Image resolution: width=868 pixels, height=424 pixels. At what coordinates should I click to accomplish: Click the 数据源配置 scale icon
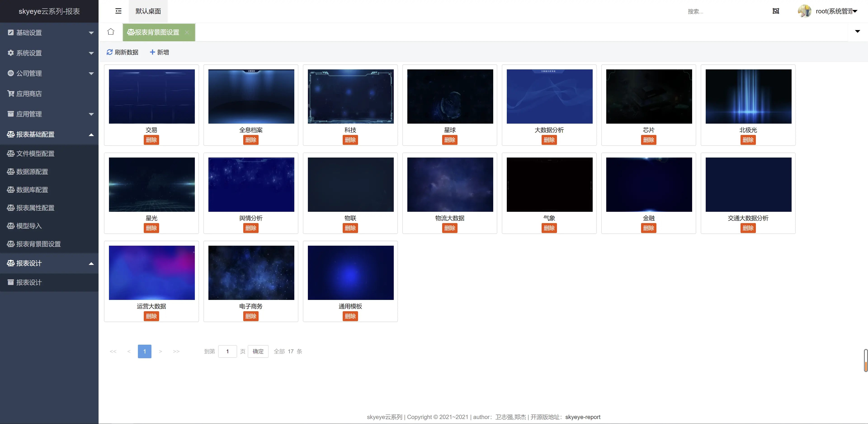(x=11, y=172)
